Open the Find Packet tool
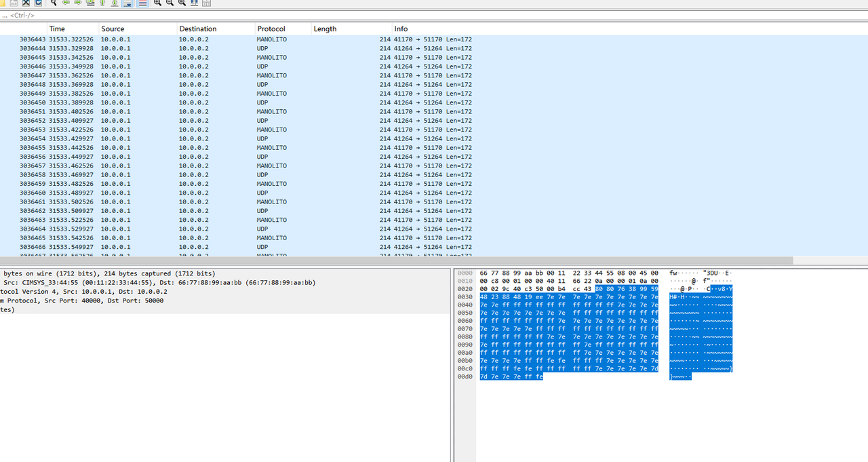 (54, 4)
